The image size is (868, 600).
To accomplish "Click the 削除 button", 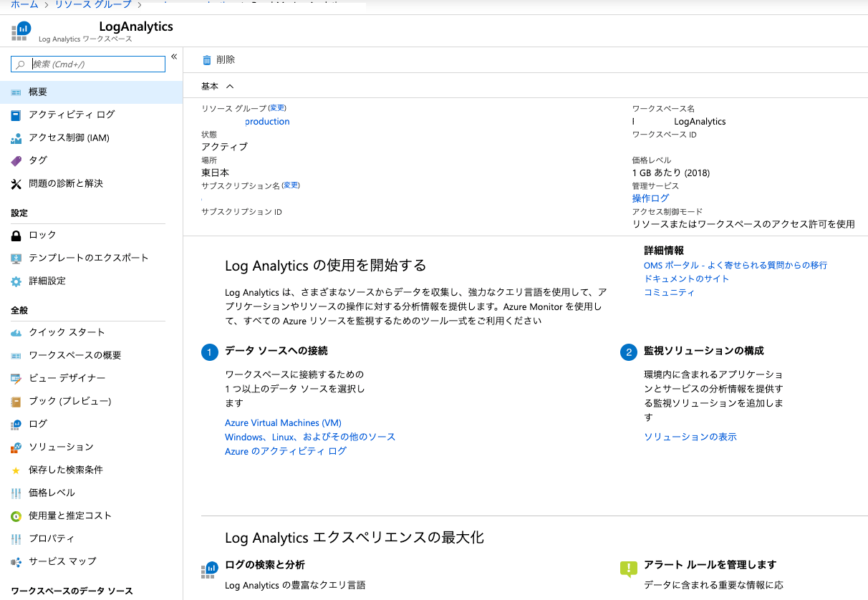I will tap(218, 60).
